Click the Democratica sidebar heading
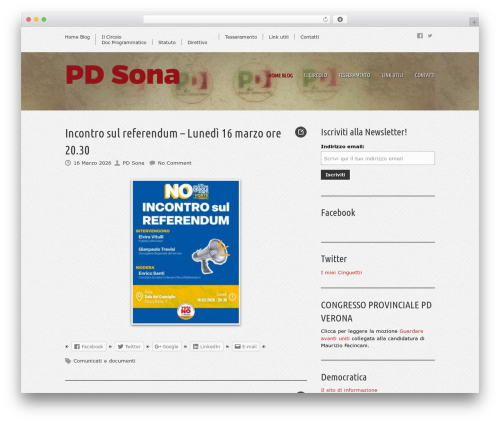 344,377
